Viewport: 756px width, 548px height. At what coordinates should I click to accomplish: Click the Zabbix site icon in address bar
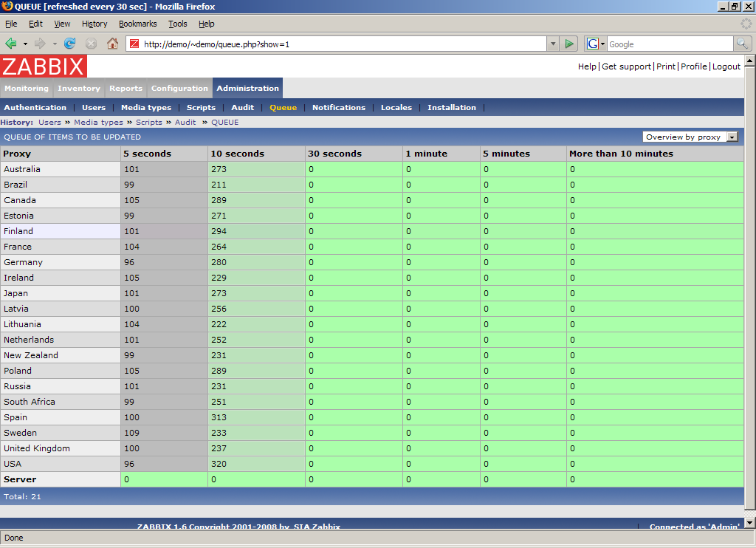tap(134, 44)
